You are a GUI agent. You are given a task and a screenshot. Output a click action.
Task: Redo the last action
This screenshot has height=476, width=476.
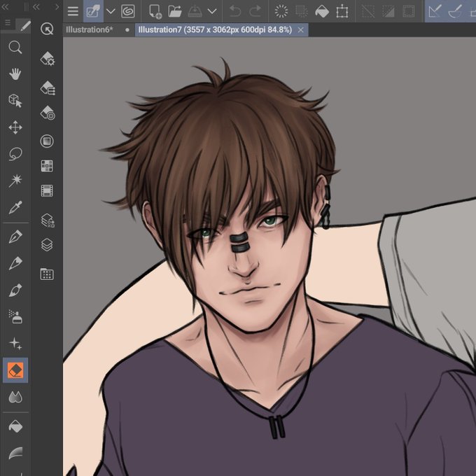click(x=255, y=11)
